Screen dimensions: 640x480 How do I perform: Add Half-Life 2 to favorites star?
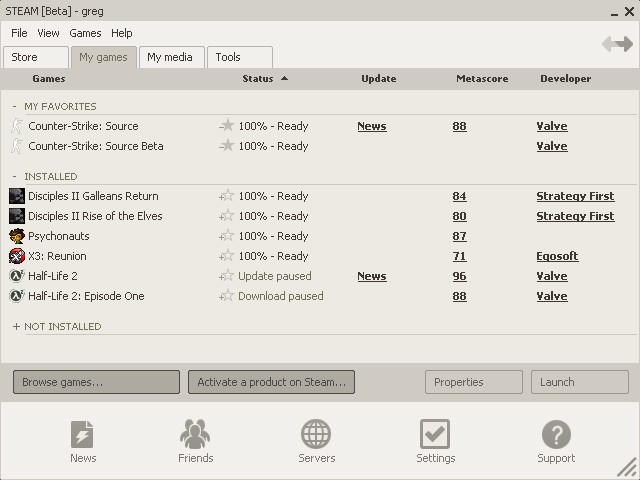(227, 276)
